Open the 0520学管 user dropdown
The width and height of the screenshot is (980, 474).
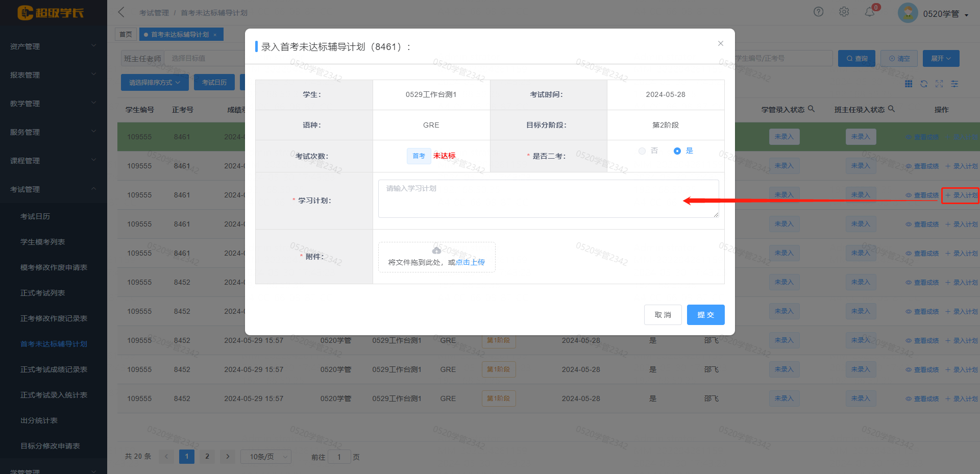[945, 14]
